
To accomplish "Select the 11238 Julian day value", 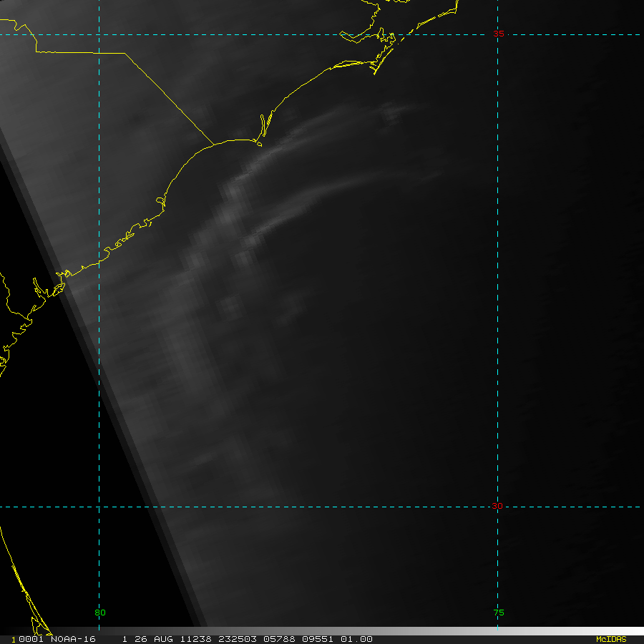I will coord(195,639).
